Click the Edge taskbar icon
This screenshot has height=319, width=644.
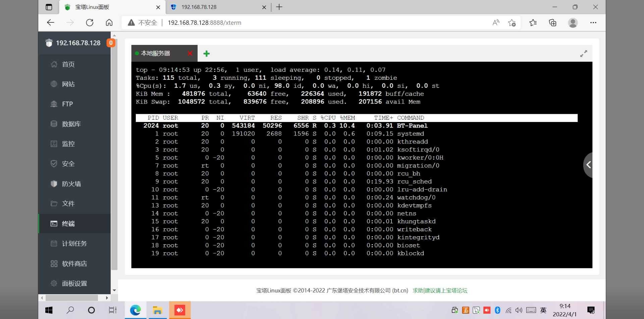click(x=136, y=310)
